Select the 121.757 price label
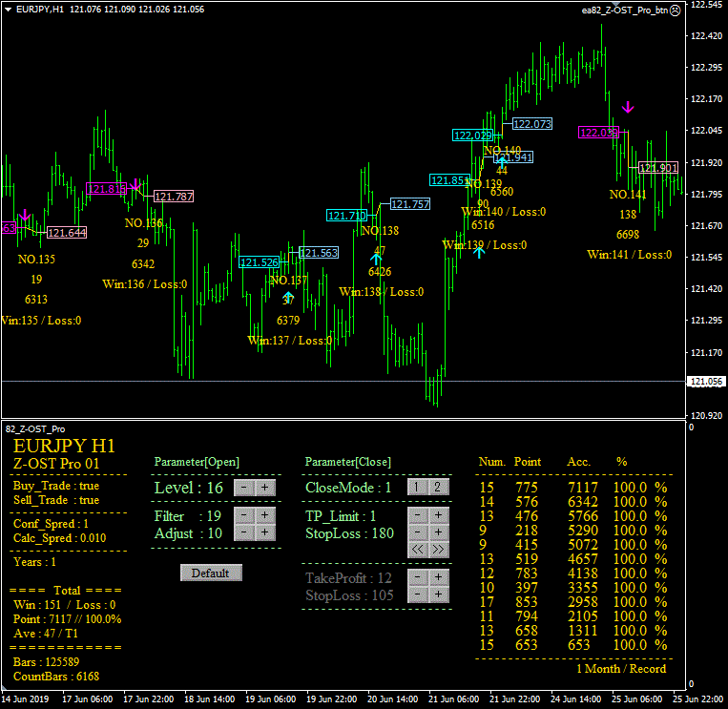 click(410, 204)
